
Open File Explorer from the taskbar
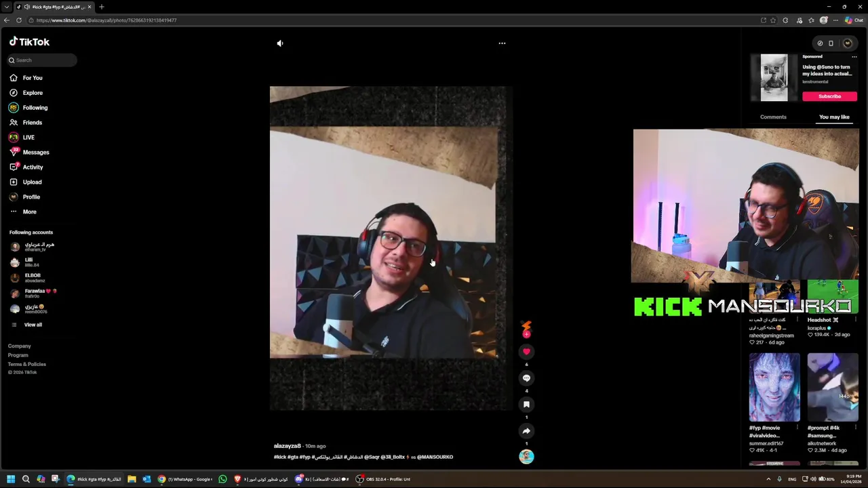132,479
